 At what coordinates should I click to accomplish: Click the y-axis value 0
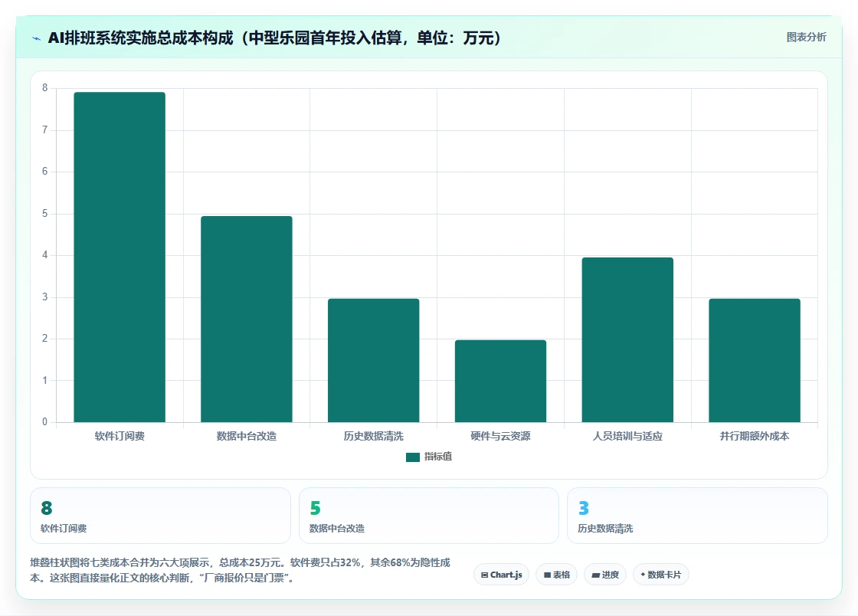pos(45,422)
